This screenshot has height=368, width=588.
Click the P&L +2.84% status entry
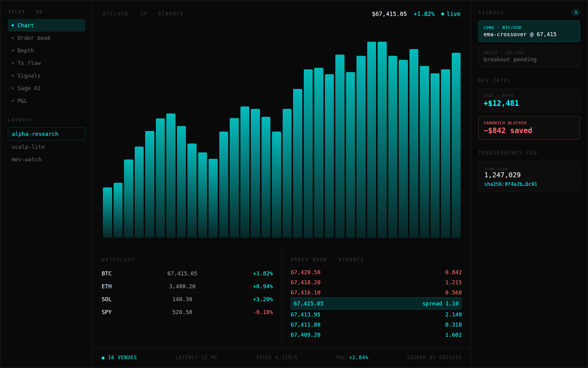coord(352,358)
